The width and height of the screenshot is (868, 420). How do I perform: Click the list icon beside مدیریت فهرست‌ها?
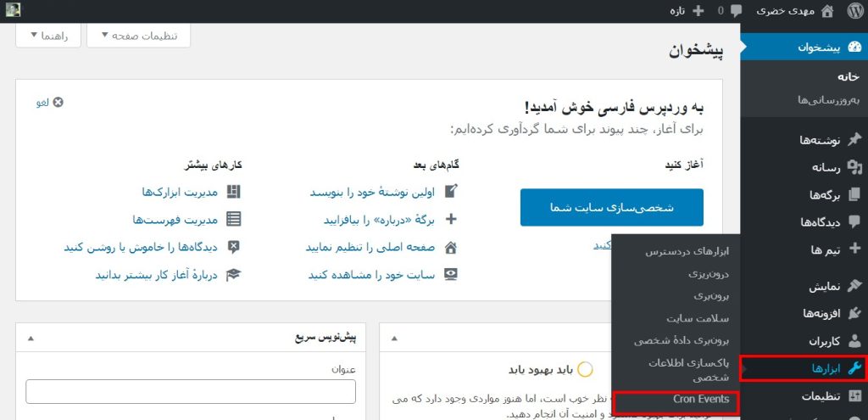tap(235, 220)
